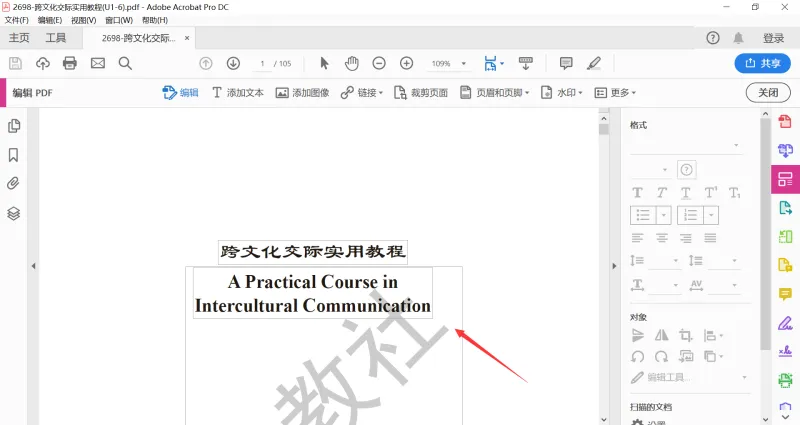This screenshot has height=425, width=800.
Task: Open the layers panel
Action: point(14,213)
